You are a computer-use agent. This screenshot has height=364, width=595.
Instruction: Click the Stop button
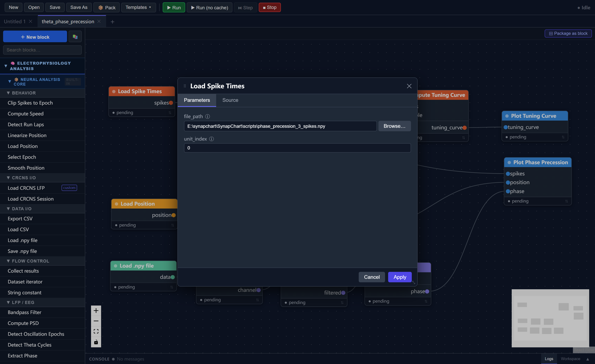tap(269, 7)
